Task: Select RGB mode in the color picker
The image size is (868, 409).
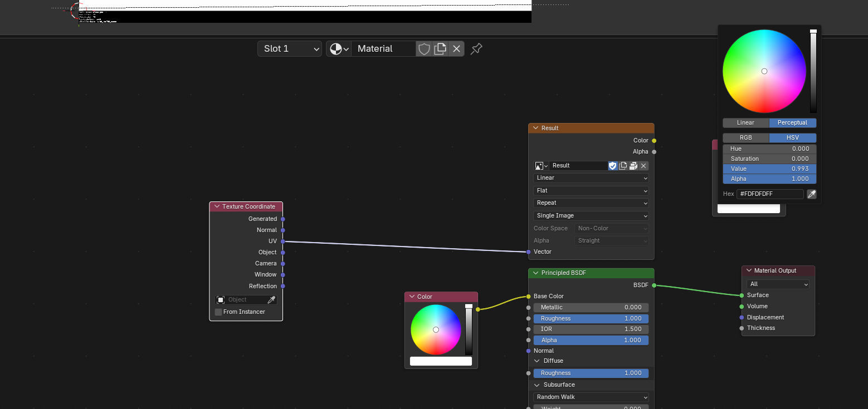Action: 745,138
